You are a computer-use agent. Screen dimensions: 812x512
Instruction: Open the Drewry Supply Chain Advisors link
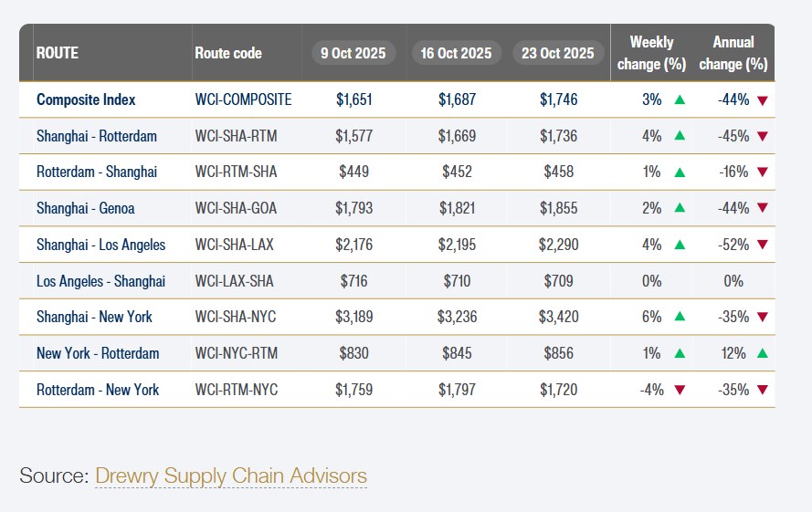[231, 475]
